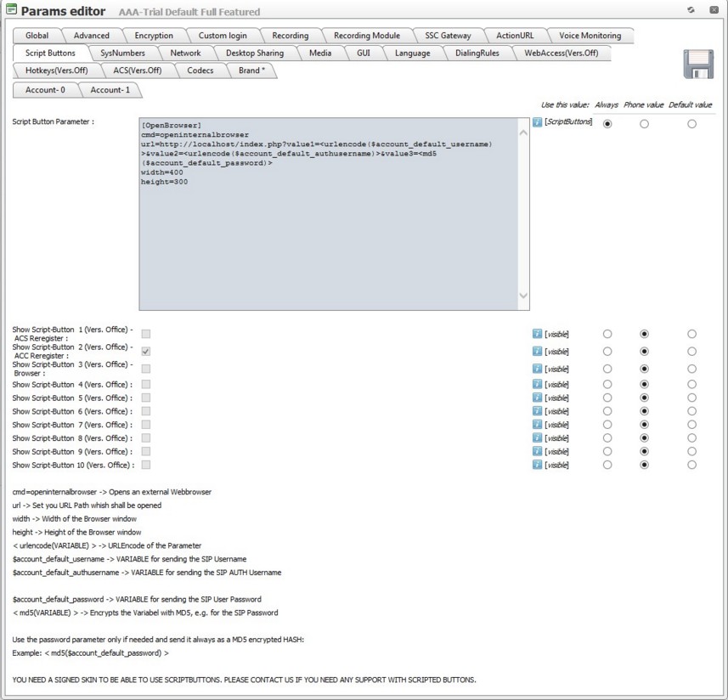The width and height of the screenshot is (728, 700).
Task: Select Default value radio for Script Button Parameter
Action: [691, 124]
